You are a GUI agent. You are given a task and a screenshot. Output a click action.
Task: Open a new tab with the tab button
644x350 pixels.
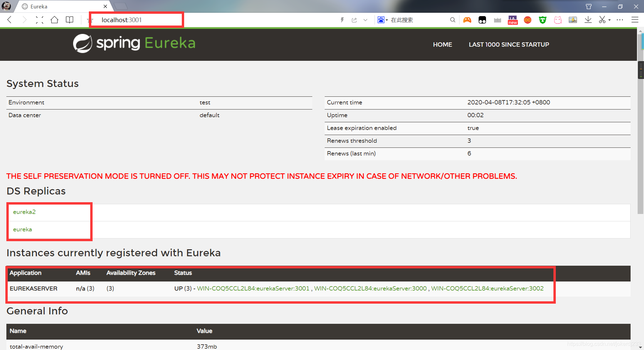[x=121, y=6]
